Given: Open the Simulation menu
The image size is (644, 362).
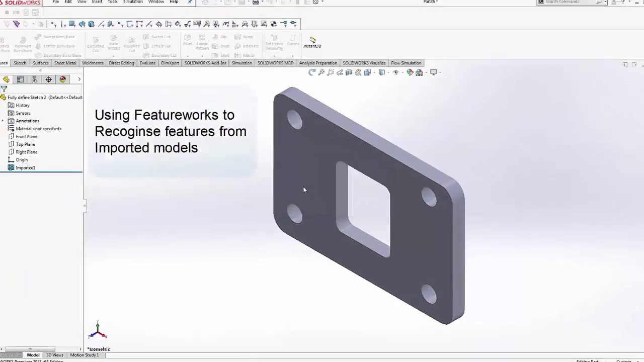Looking at the screenshot, I should tap(133, 2).
